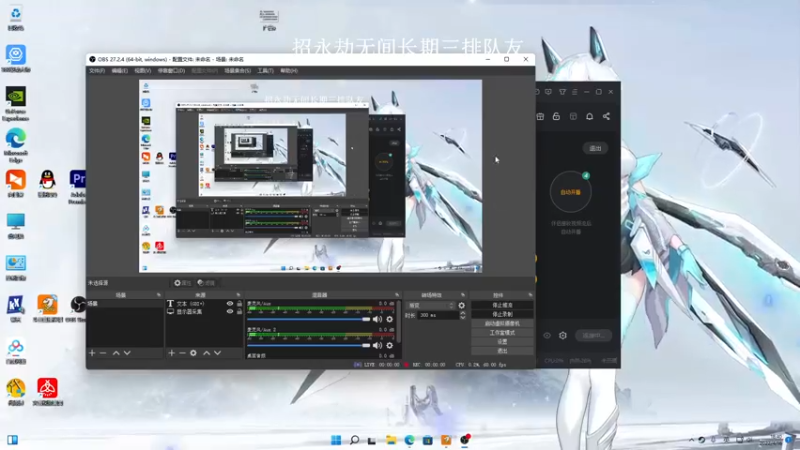The width and height of the screenshot is (800, 450).
Task: Open the scene transition type dropdown
Action: pos(431,306)
